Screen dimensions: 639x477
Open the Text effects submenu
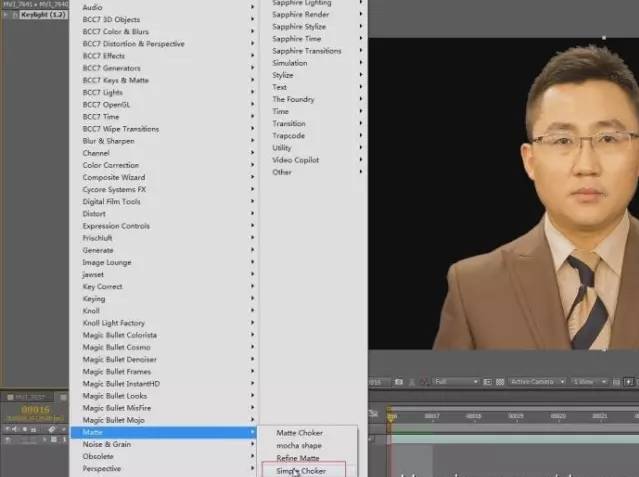coord(314,87)
